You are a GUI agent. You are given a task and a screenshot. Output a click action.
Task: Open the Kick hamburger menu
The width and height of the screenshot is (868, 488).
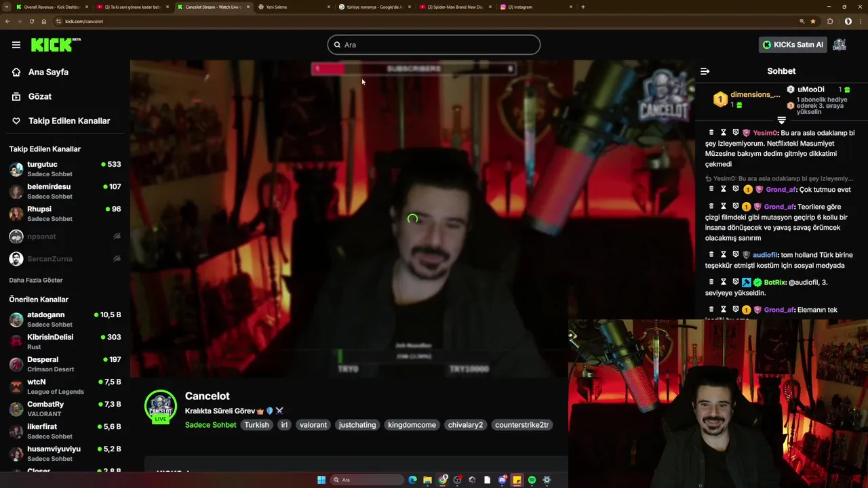point(16,45)
